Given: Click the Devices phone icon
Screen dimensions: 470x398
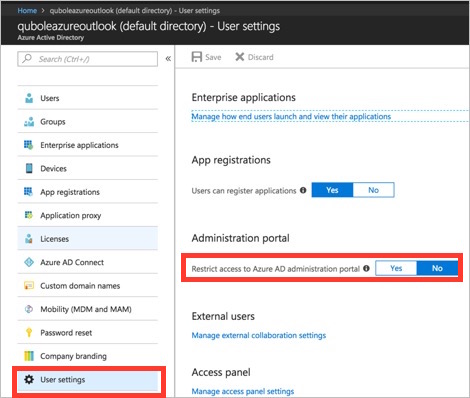Looking at the screenshot, I should click(x=29, y=168).
